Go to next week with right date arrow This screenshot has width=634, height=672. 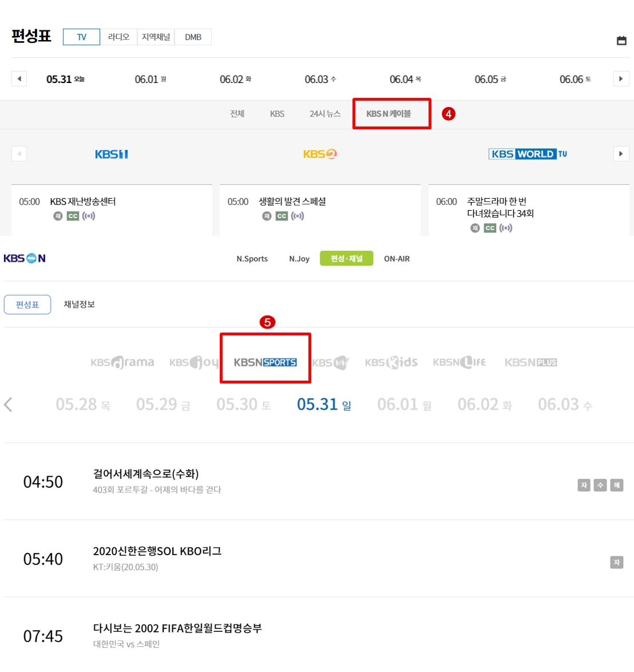click(621, 79)
